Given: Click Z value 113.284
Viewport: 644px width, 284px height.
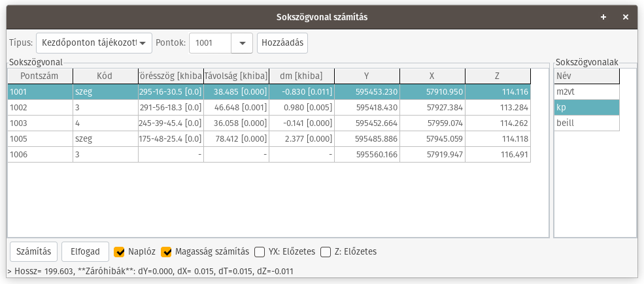Looking at the screenshot, I should 498,108.
